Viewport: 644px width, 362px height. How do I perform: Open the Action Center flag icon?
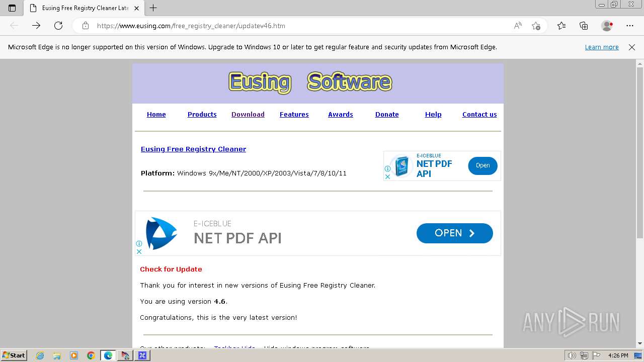(596, 355)
